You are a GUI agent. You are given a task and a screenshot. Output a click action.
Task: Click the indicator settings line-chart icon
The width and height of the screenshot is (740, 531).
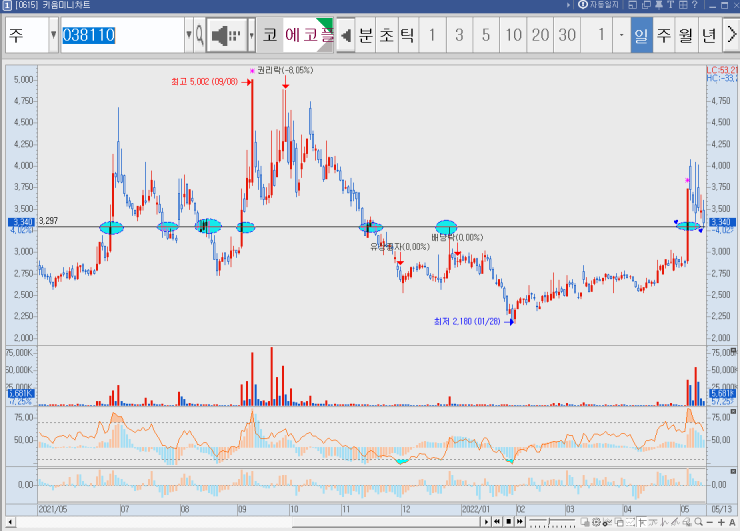pyautogui.click(x=607, y=522)
